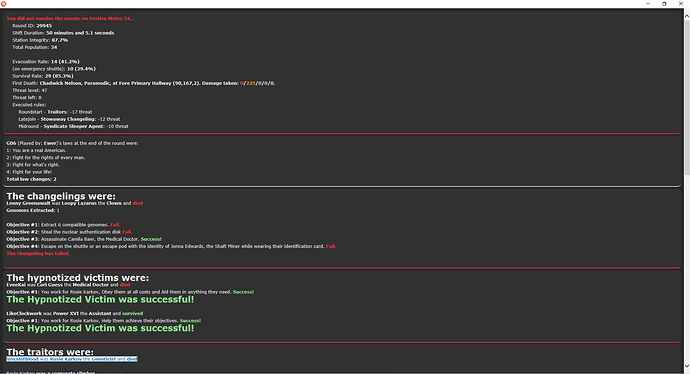Image resolution: width=690 pixels, height=374 pixels.
Task: Click 'Objective #2: Steal the nuclear authentication disk'
Action: pos(69,232)
